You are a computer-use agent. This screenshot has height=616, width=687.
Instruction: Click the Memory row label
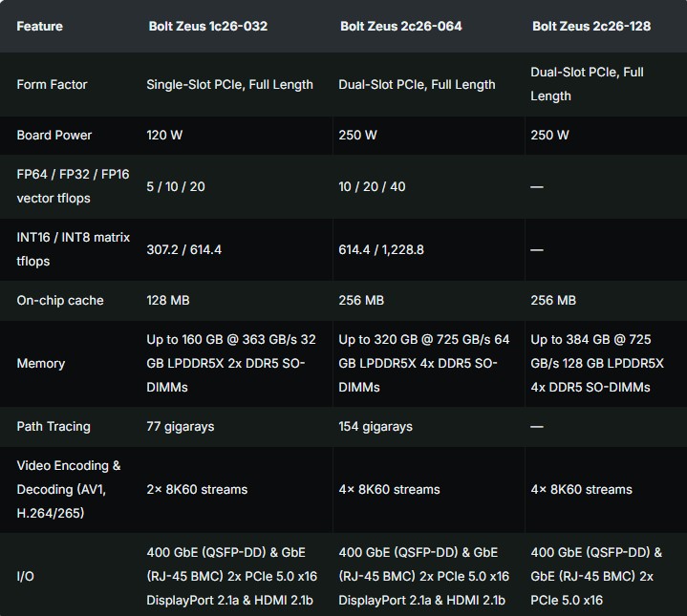coord(41,363)
